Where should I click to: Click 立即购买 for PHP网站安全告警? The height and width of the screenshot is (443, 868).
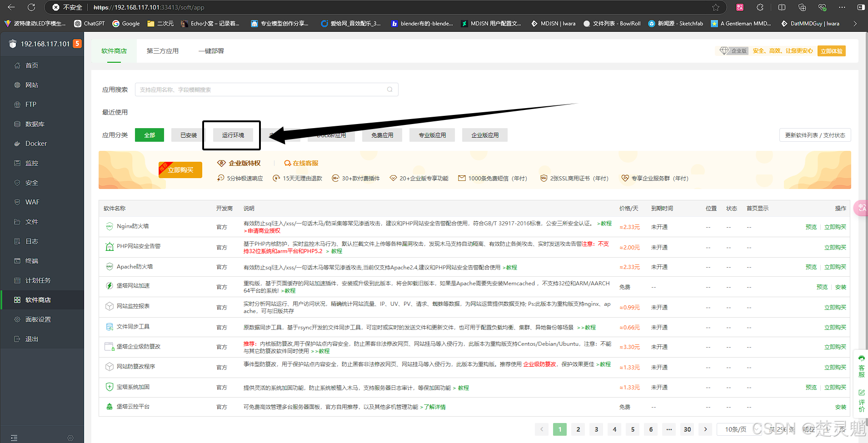(x=835, y=248)
